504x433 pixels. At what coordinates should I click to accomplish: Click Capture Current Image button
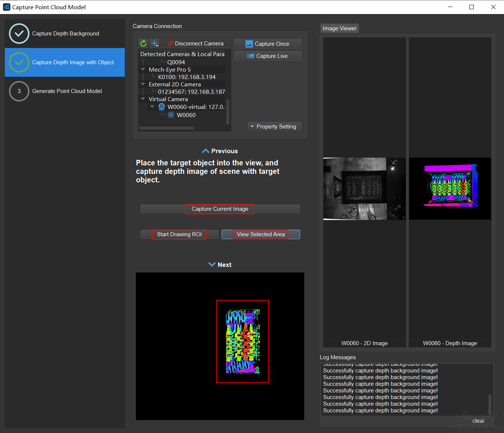(220, 209)
